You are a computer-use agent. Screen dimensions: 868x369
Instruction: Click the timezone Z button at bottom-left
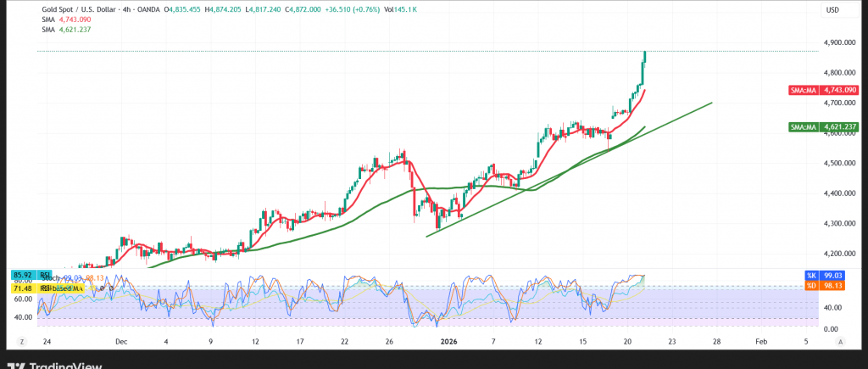[x=19, y=341]
